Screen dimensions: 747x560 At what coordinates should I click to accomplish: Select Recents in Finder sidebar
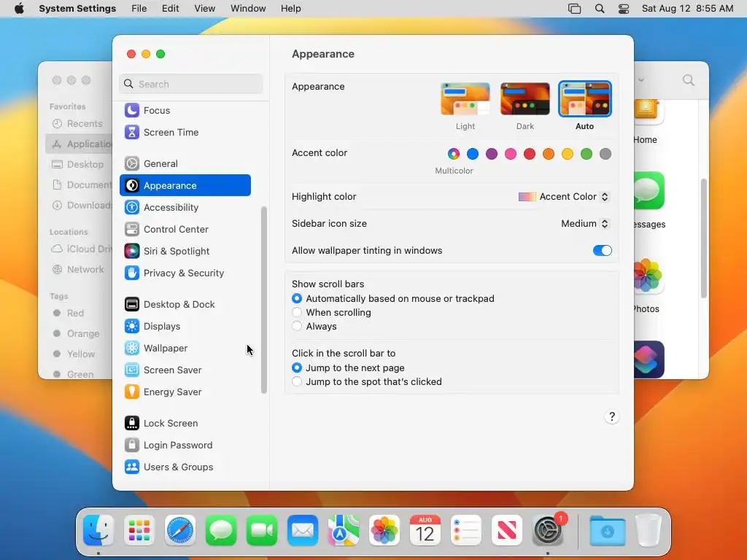click(x=79, y=124)
